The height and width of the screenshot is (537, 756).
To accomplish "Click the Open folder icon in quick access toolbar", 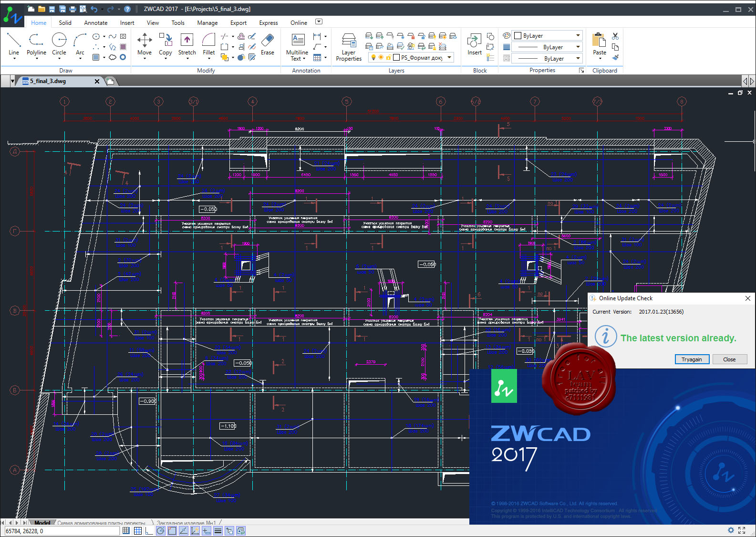I will tap(41, 9).
